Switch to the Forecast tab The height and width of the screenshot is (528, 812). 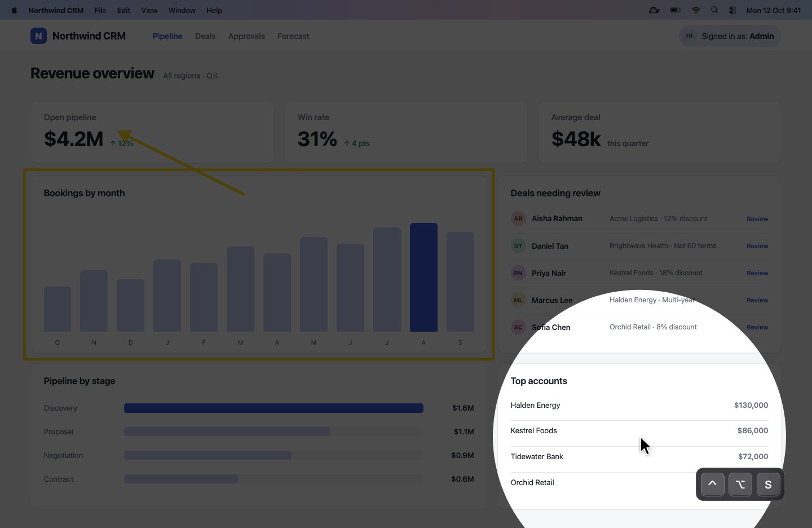tap(293, 36)
